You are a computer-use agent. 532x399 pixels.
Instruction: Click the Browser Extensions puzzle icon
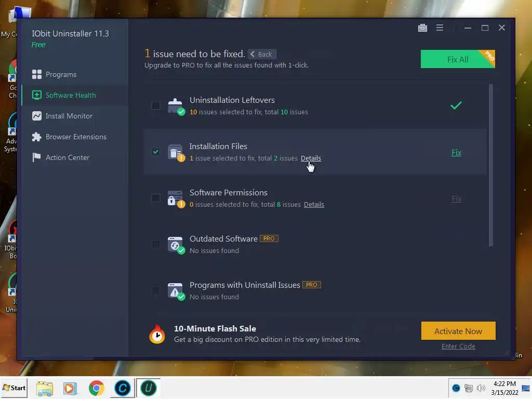(37, 137)
